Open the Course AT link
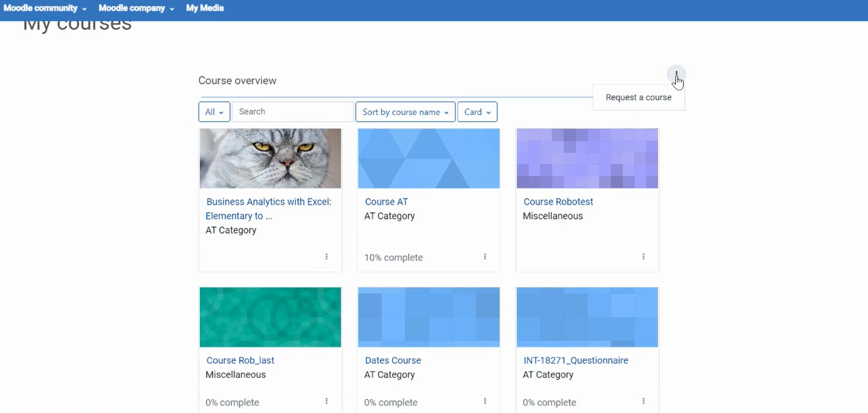 [x=386, y=202]
